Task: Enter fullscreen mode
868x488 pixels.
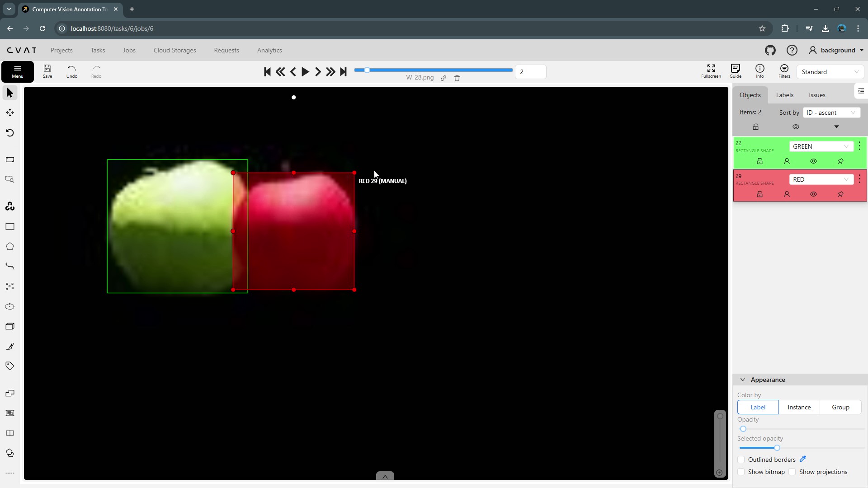Action: [711, 71]
